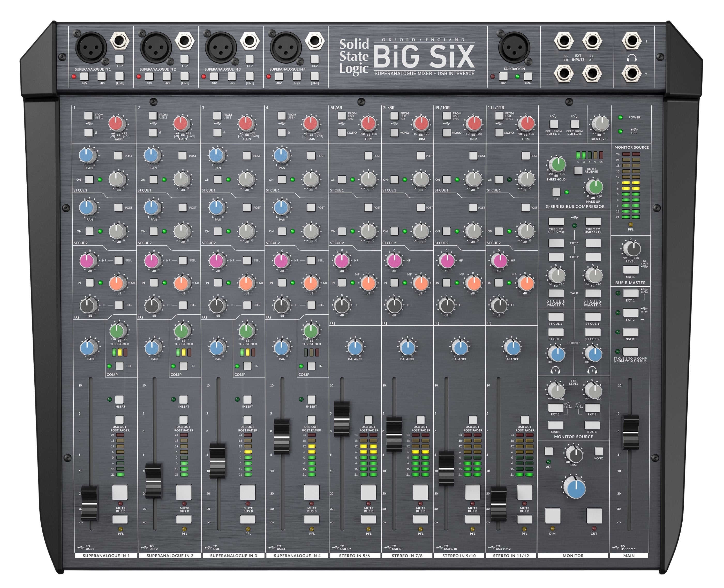Toggle AUTO RELEASE on bus compressor
Image resolution: width=724 pixels, height=588 pixels.
click(x=578, y=170)
